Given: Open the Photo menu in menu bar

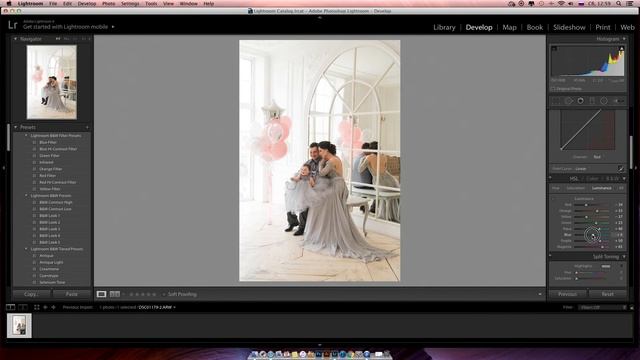Looking at the screenshot, I should pyautogui.click(x=108, y=3).
